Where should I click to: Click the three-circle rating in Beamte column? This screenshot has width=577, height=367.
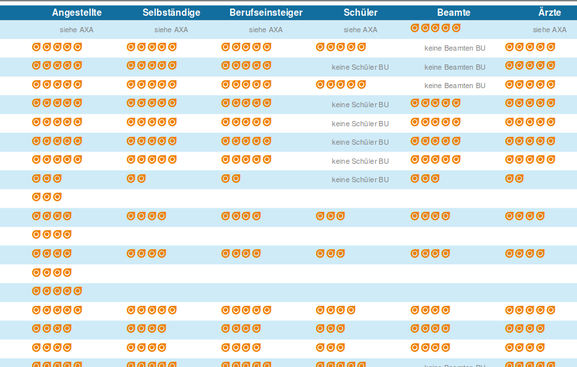pos(425,179)
